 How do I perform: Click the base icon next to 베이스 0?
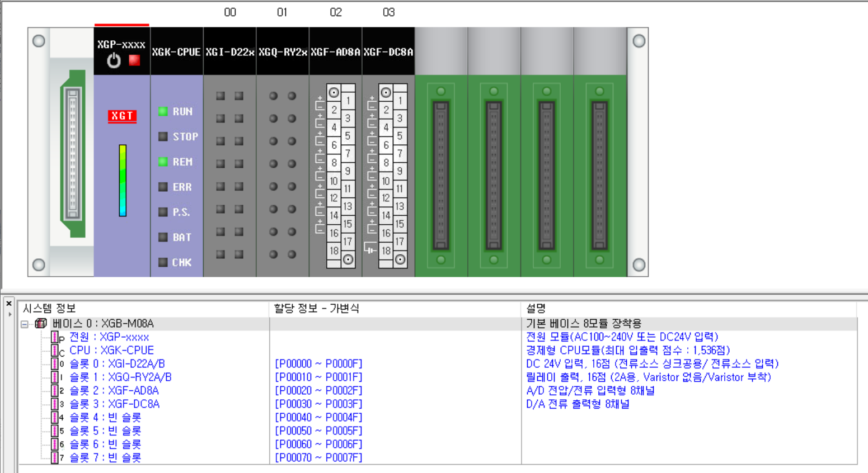pyautogui.click(x=41, y=323)
